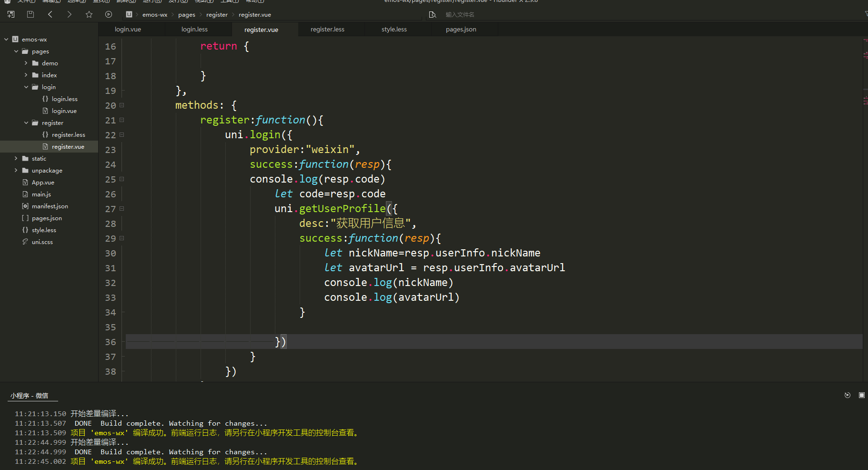Switch to the register.less tab
This screenshot has height=470, width=868.
click(327, 29)
